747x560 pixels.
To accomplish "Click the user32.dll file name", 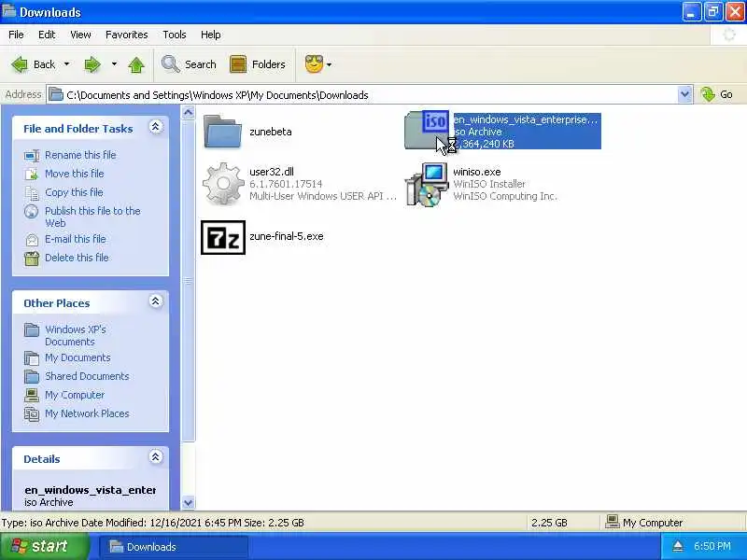I will pyautogui.click(x=272, y=172).
